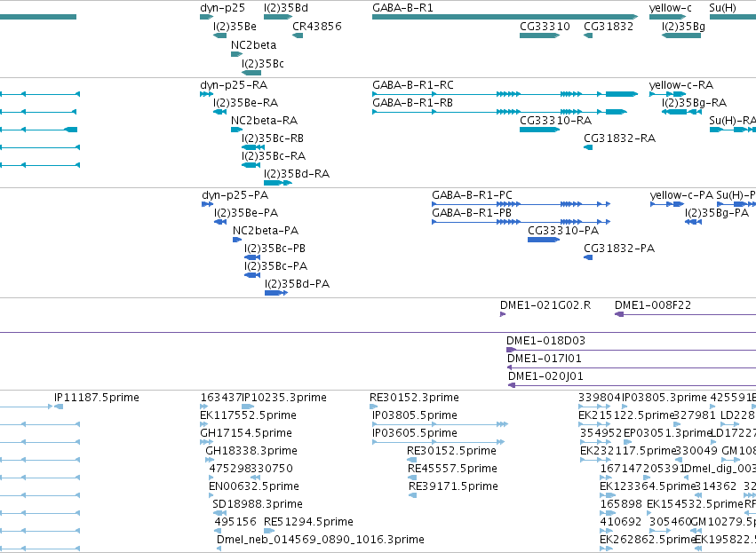The width and height of the screenshot is (756, 553).
Task: Click the DME1-008F22 clone label
Action: point(653,305)
